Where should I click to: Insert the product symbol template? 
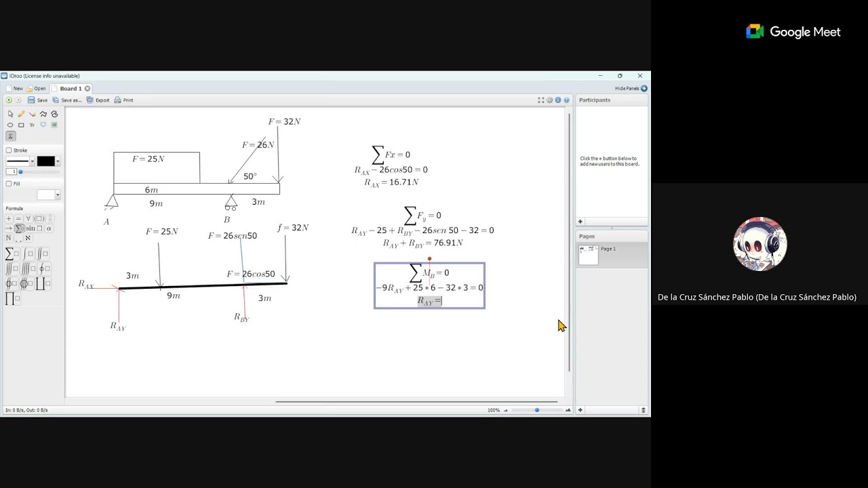pyautogui.click(x=12, y=299)
